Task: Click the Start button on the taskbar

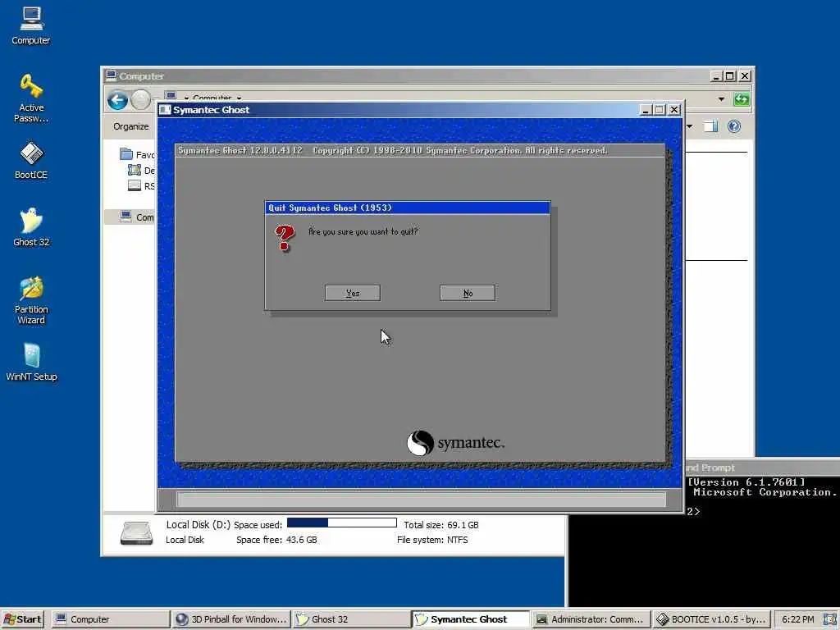Action: [x=22, y=619]
